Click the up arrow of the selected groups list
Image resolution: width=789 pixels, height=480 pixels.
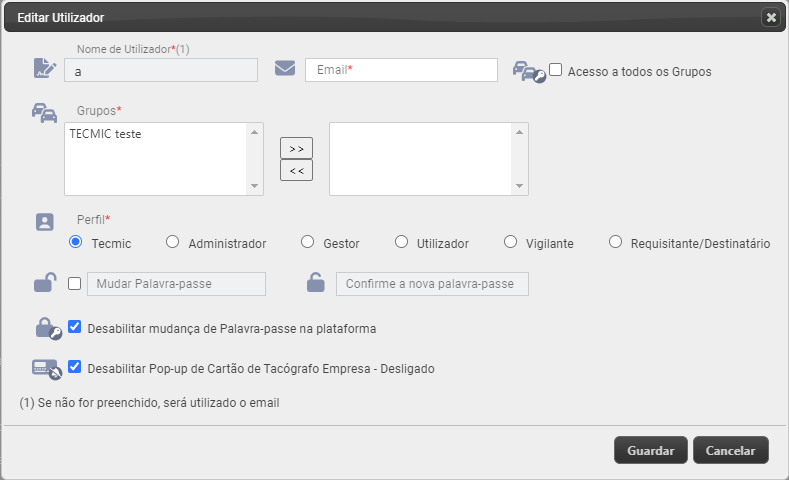pyautogui.click(x=520, y=132)
